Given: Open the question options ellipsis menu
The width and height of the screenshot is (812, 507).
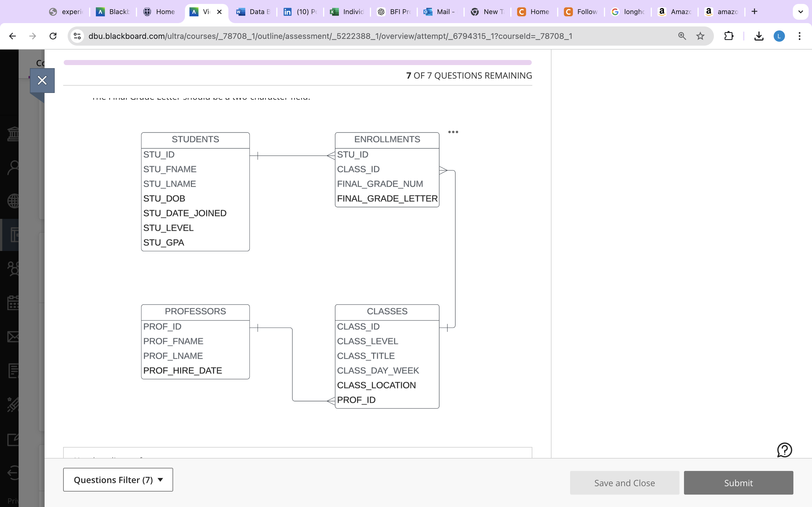Looking at the screenshot, I should (x=453, y=132).
